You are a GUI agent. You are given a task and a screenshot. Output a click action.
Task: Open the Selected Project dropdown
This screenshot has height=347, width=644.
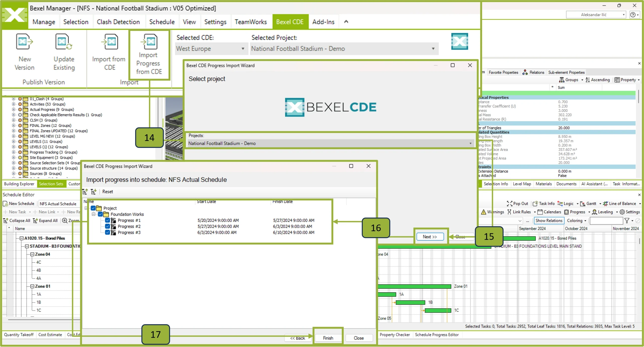click(x=344, y=49)
